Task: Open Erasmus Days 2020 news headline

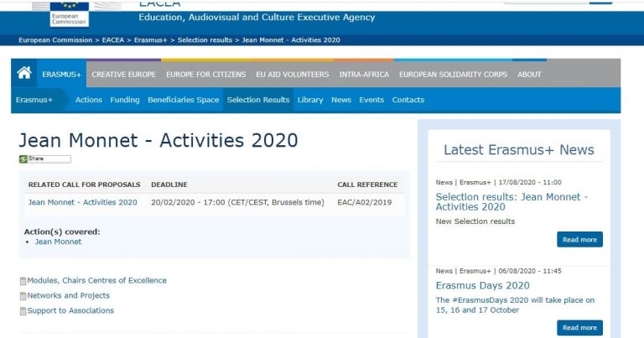Action: tap(482, 285)
